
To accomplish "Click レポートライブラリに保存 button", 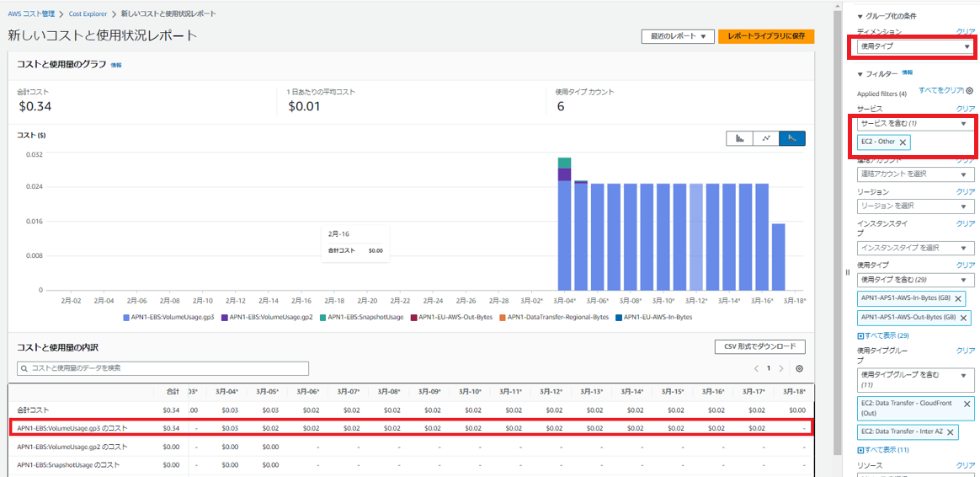I will click(766, 36).
